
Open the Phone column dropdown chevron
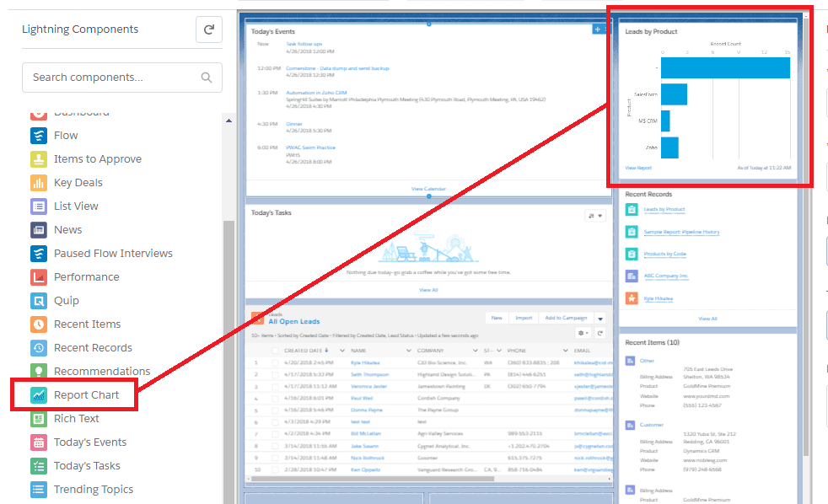click(566, 351)
